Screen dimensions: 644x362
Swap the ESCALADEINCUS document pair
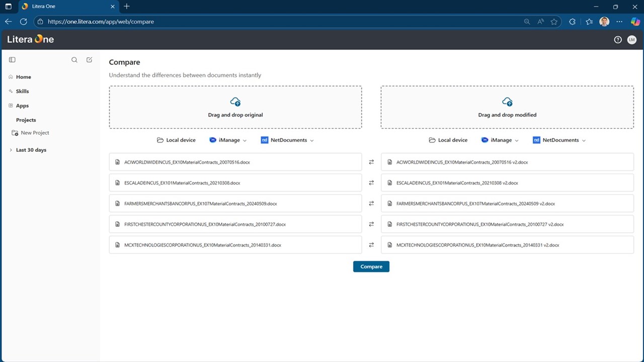tap(371, 183)
